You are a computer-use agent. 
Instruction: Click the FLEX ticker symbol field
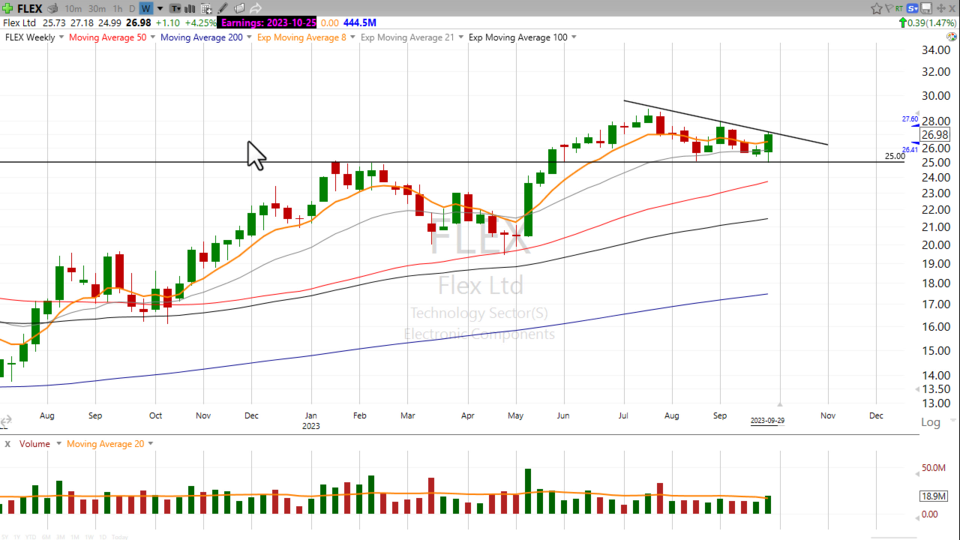[x=29, y=9]
